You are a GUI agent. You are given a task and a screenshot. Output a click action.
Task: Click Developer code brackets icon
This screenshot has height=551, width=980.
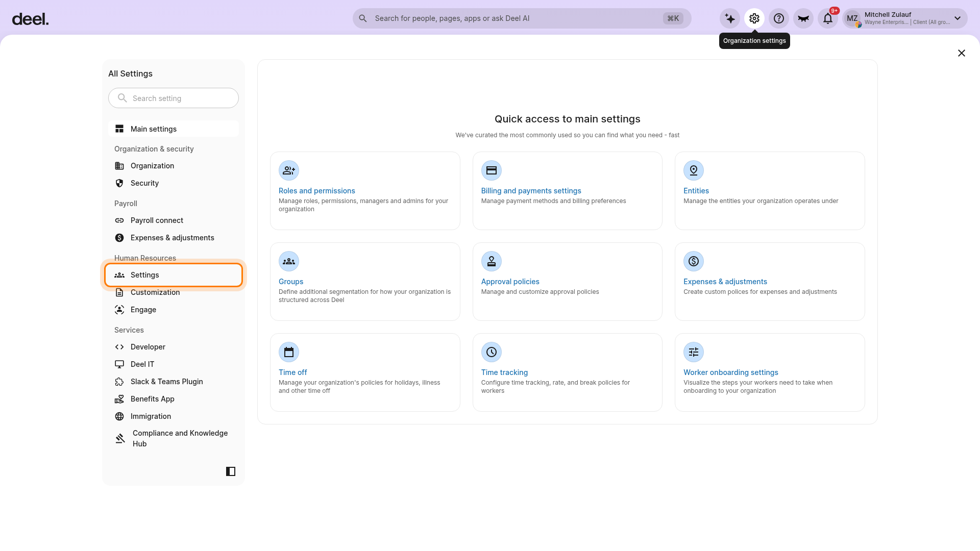(119, 347)
